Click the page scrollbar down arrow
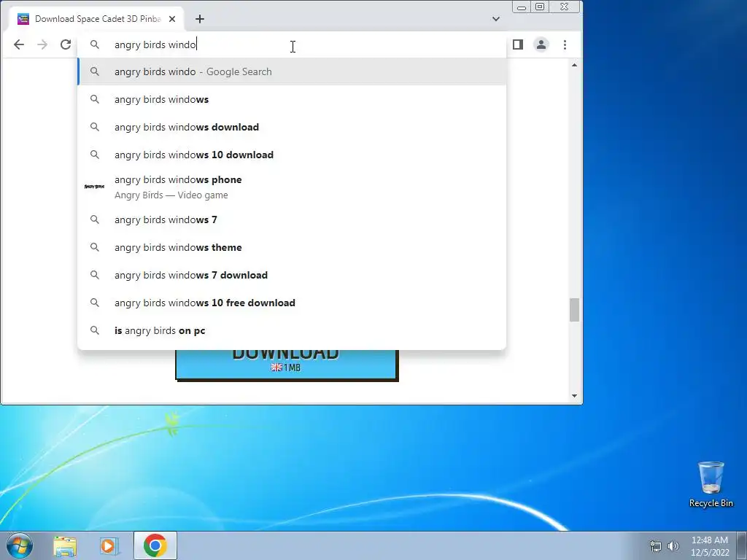The height and width of the screenshot is (560, 747). point(575,396)
